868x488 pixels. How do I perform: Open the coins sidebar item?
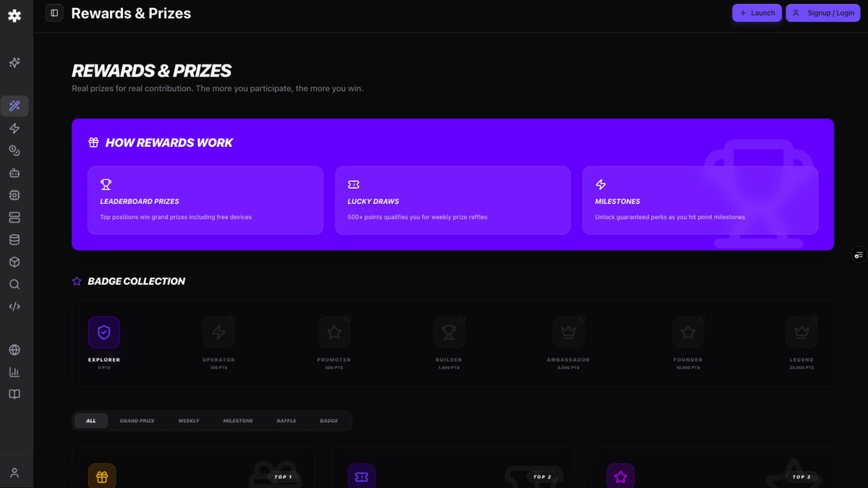[x=14, y=150]
